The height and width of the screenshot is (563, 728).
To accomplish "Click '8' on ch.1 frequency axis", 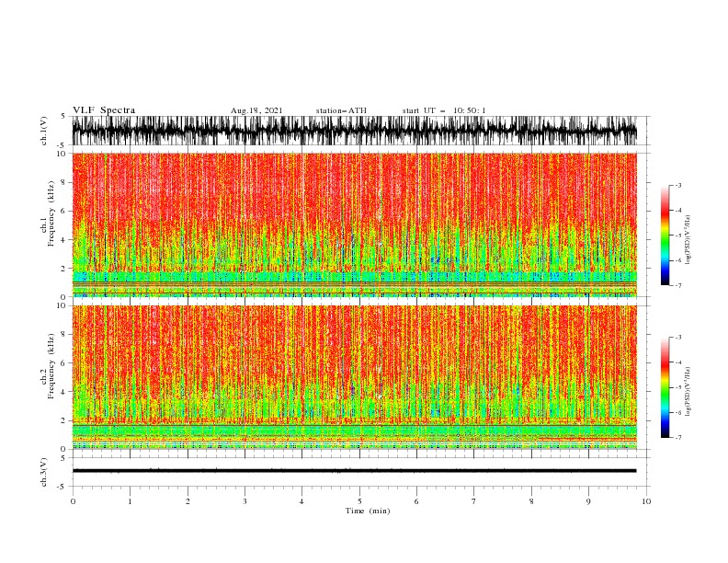I will [64, 182].
